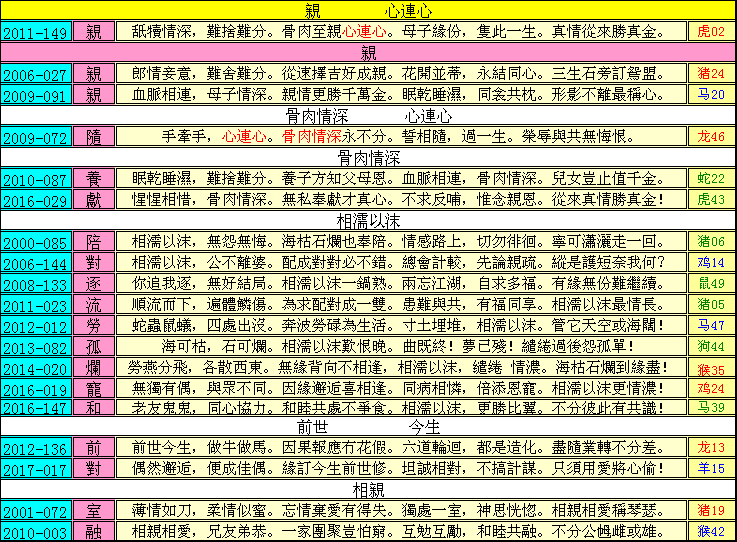
Task: Click issue number 2001-072
Action: coord(36,511)
